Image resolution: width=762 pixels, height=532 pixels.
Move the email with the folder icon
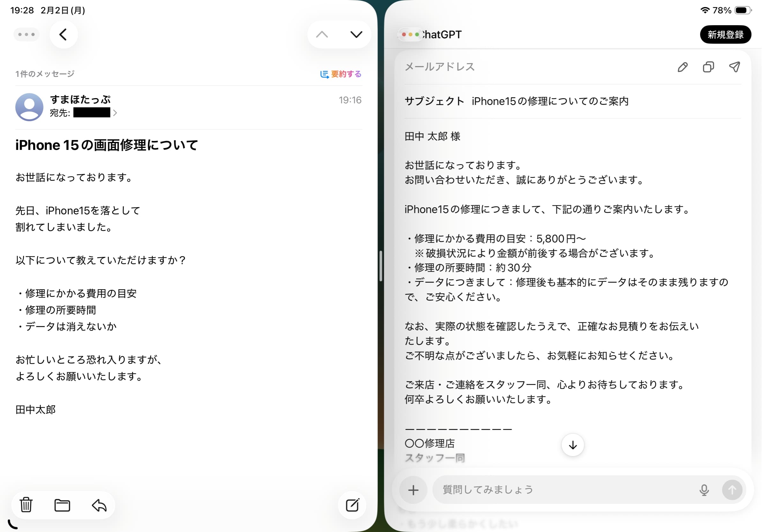point(63,506)
